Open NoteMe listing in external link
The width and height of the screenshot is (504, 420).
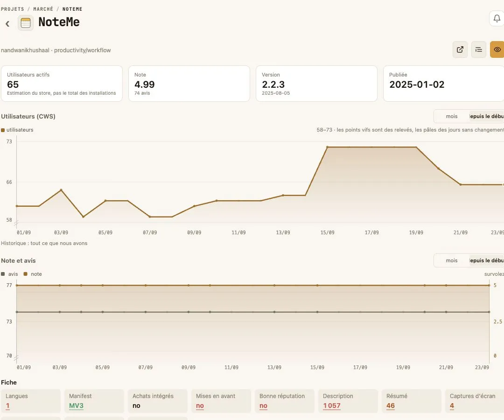[460, 49]
